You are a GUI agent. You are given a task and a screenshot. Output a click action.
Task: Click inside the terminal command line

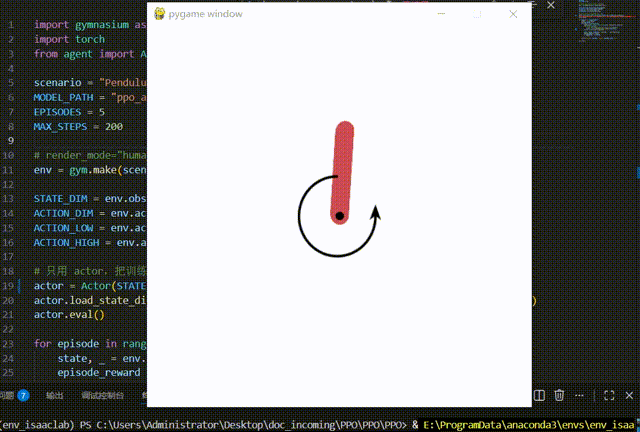pyautogui.click(x=320, y=425)
